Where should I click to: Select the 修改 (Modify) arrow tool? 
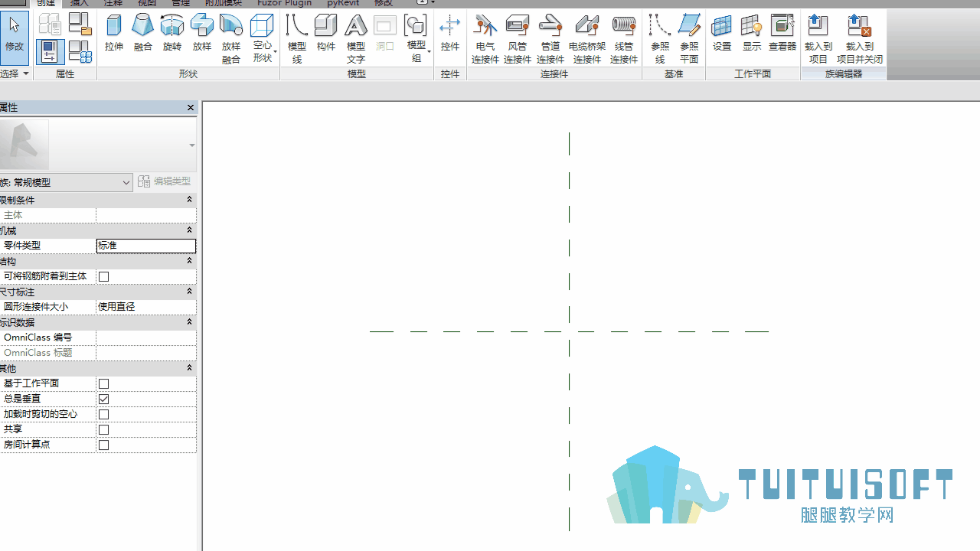(15, 37)
